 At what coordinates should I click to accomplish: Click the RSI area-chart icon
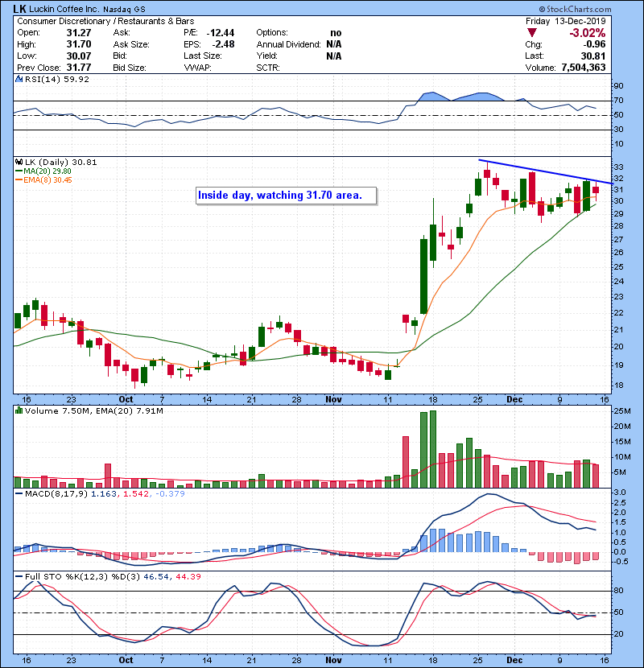pyautogui.click(x=19, y=79)
